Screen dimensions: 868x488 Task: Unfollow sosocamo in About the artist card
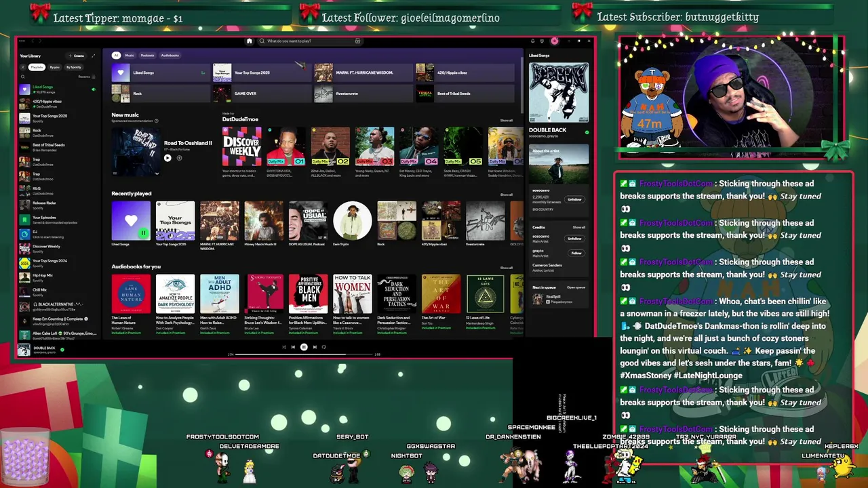(x=574, y=199)
